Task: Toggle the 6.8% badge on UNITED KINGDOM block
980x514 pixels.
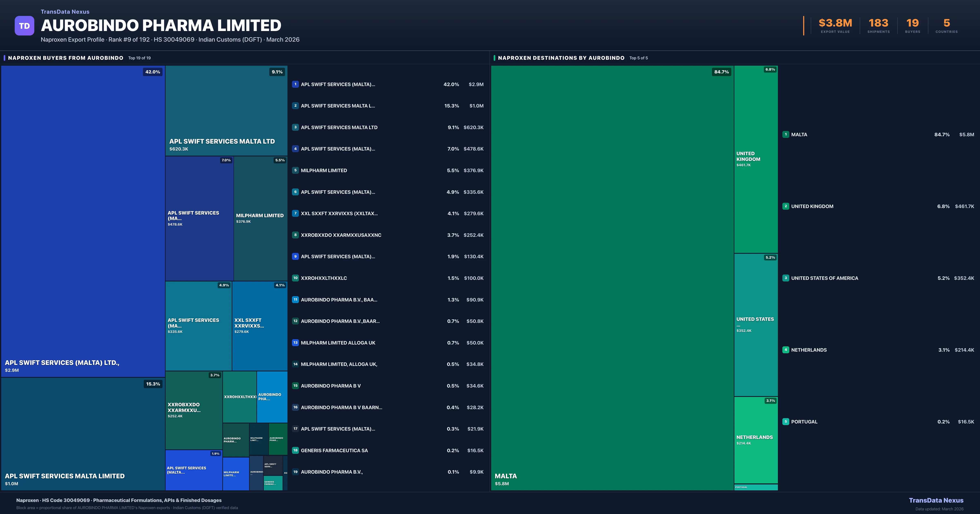Action: [x=769, y=70]
